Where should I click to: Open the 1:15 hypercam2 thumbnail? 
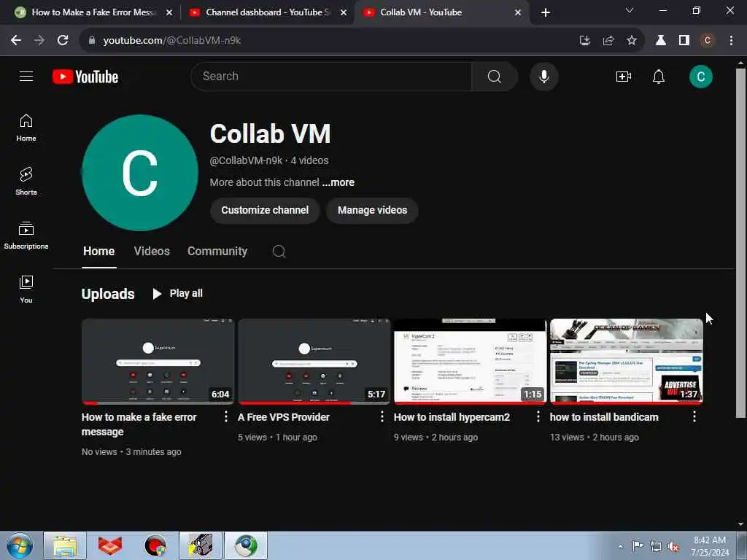pos(471,362)
